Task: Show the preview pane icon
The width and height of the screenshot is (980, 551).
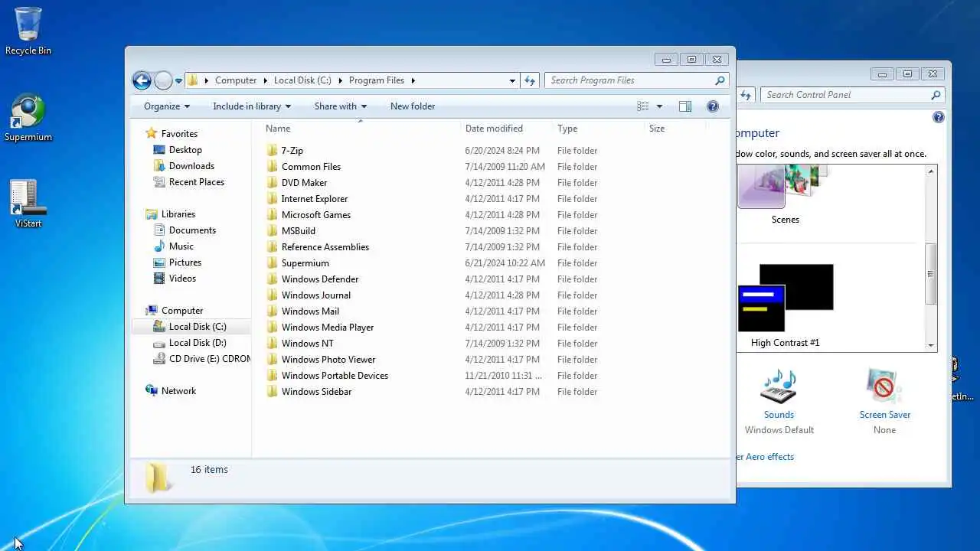Action: [685, 106]
